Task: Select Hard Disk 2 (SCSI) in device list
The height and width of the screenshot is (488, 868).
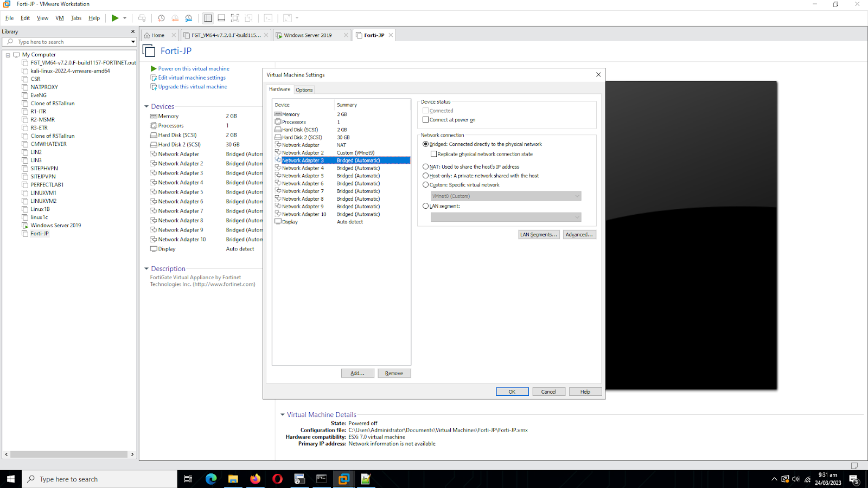Action: coord(341,137)
